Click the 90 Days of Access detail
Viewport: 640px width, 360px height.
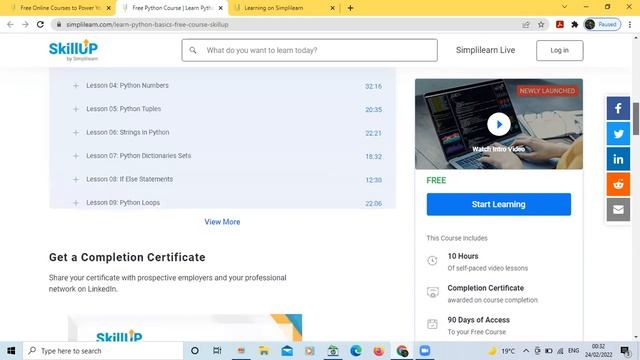pos(468,325)
